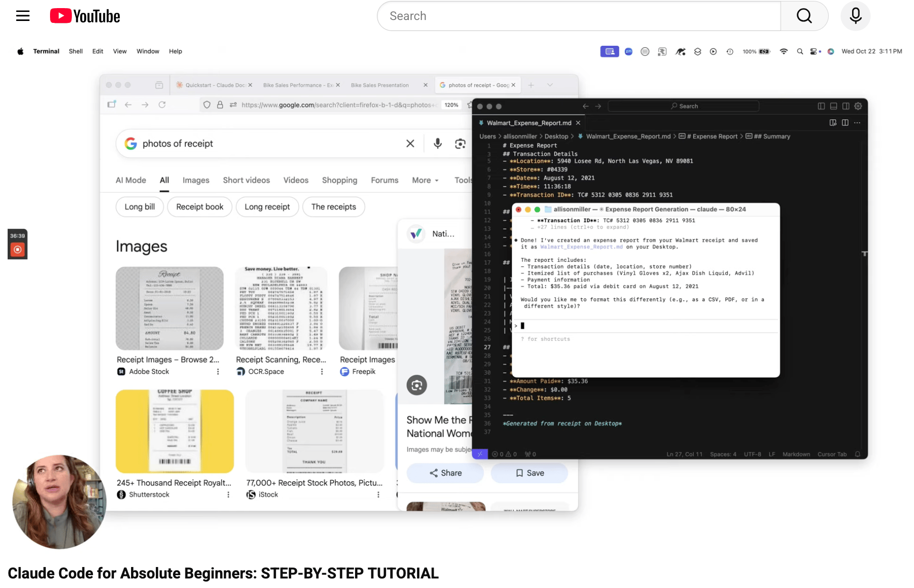
Task: Click the YouTube logo home link
Action: coord(85,16)
